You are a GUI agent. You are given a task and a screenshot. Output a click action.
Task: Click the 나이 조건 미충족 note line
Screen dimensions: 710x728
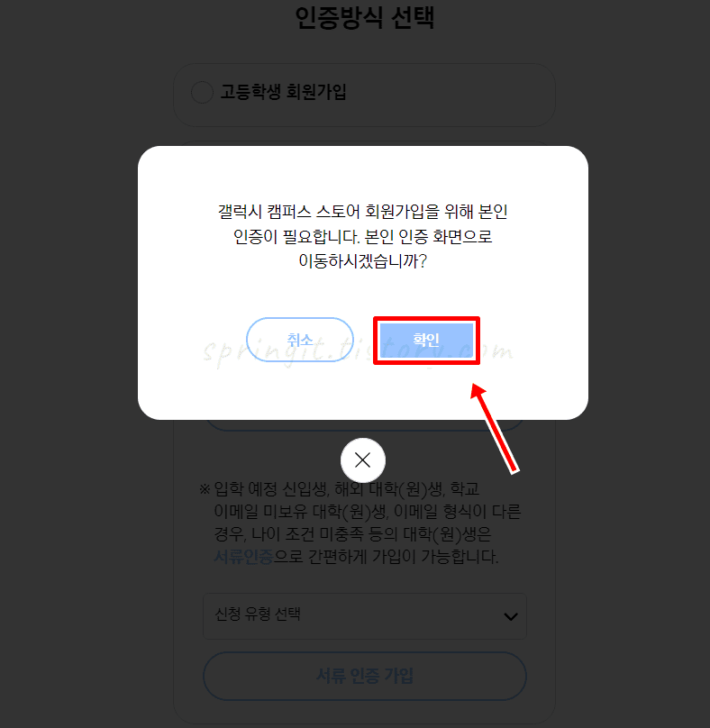click(x=352, y=534)
